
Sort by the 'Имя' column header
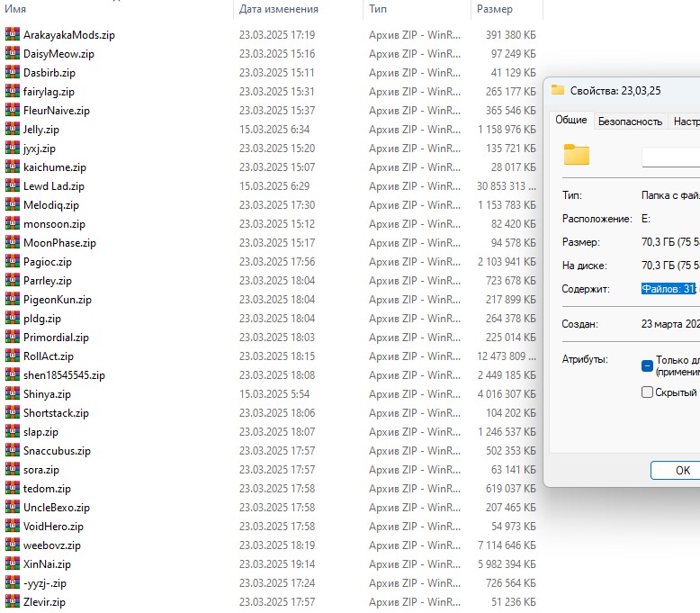tap(15, 9)
